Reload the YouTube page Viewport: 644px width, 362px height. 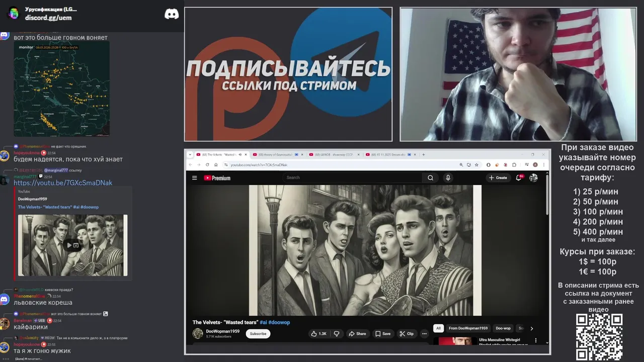point(207,164)
